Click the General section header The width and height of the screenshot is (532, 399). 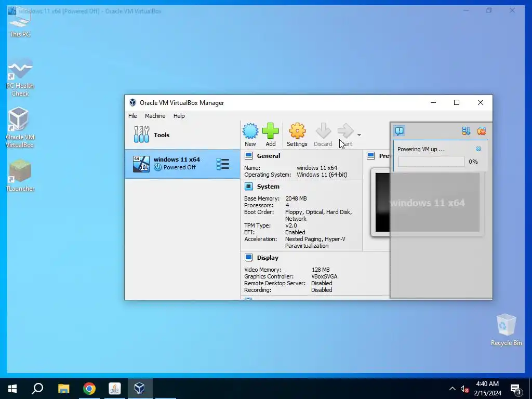pos(269,156)
